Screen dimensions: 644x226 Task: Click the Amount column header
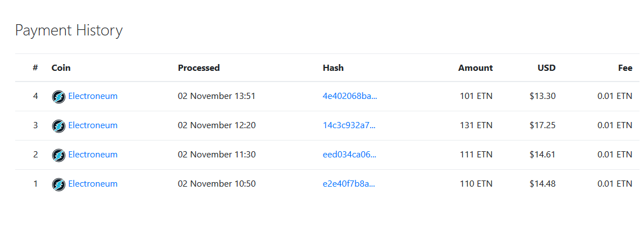pyautogui.click(x=476, y=68)
